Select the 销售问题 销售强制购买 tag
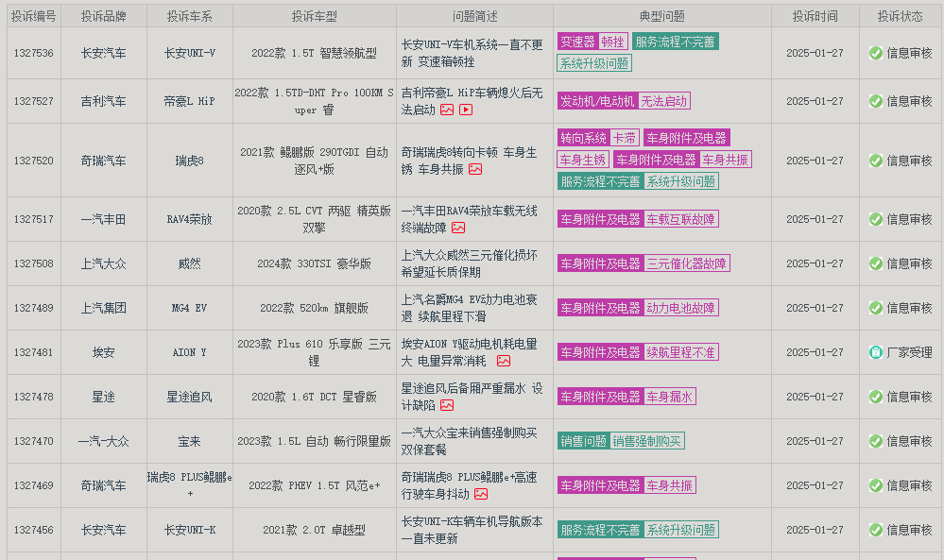The width and height of the screenshot is (944, 560). [x=621, y=441]
